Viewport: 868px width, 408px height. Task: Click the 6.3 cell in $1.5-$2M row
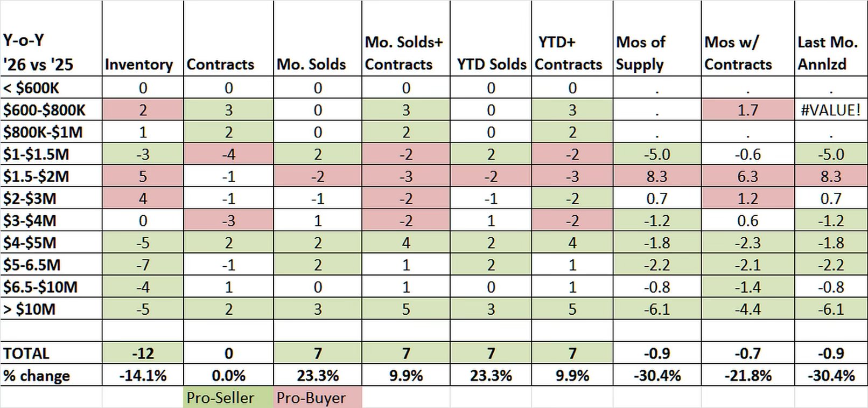pyautogui.click(x=747, y=176)
